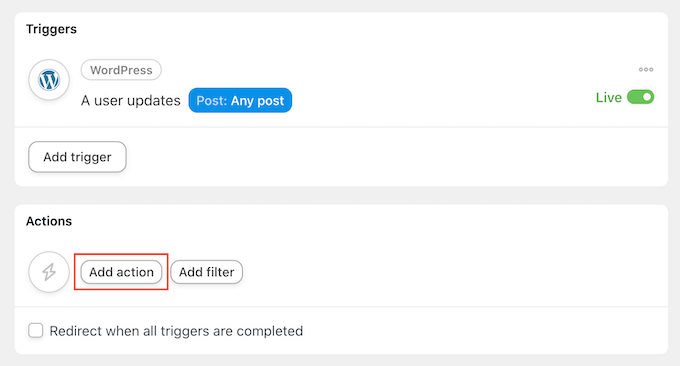Click the lightning bolt actions icon
Screen dimensions: 680x366
(49, 272)
